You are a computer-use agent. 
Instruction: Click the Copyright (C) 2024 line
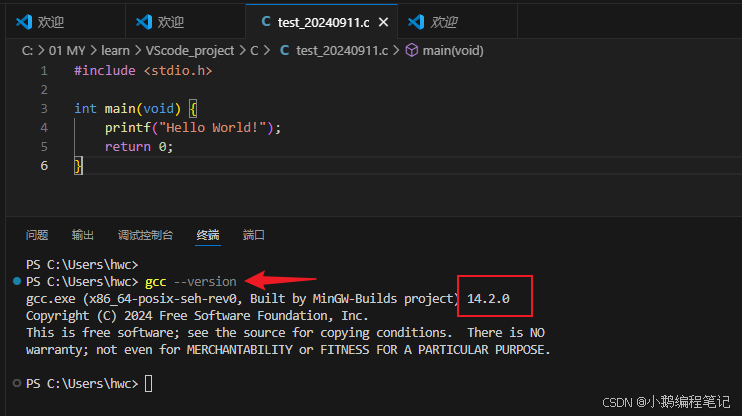pyautogui.click(x=197, y=316)
